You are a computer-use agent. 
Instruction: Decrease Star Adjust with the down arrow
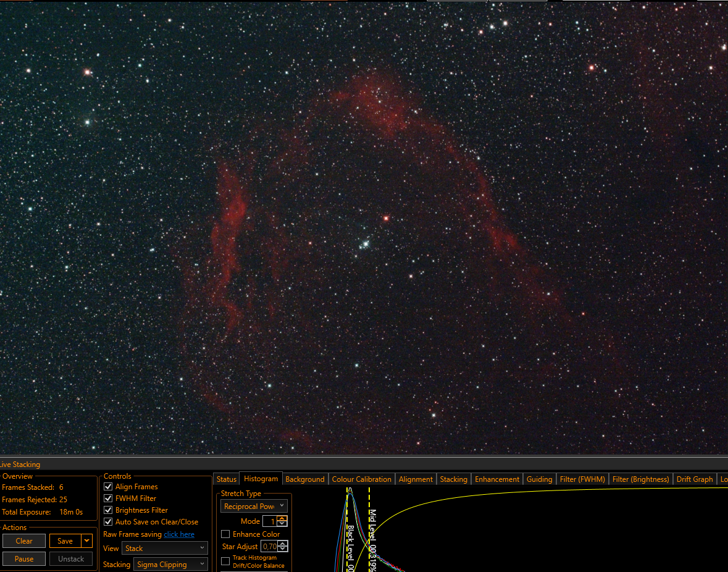283,549
